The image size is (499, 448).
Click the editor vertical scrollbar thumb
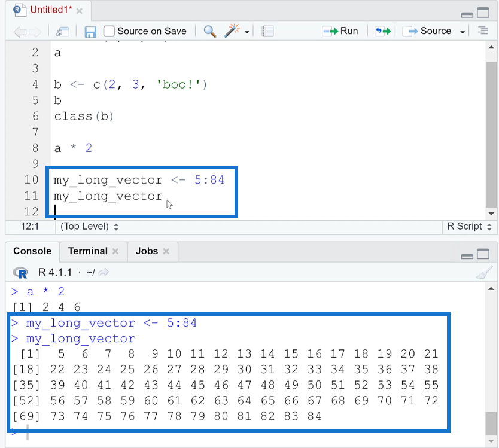pos(491,134)
